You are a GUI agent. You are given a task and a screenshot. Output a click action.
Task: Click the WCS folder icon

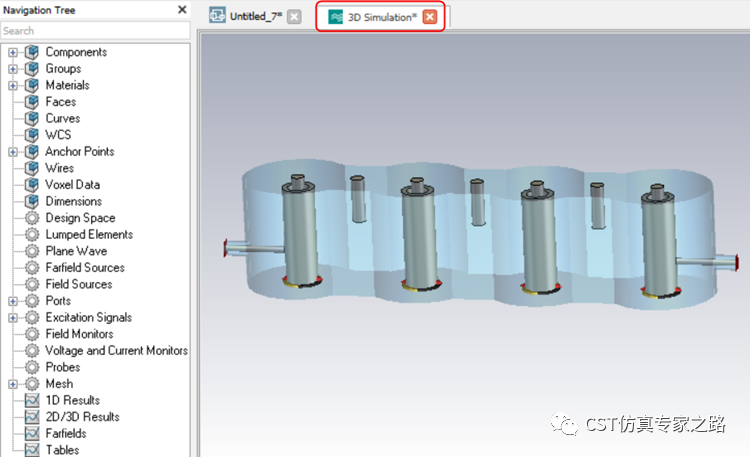click(x=32, y=135)
